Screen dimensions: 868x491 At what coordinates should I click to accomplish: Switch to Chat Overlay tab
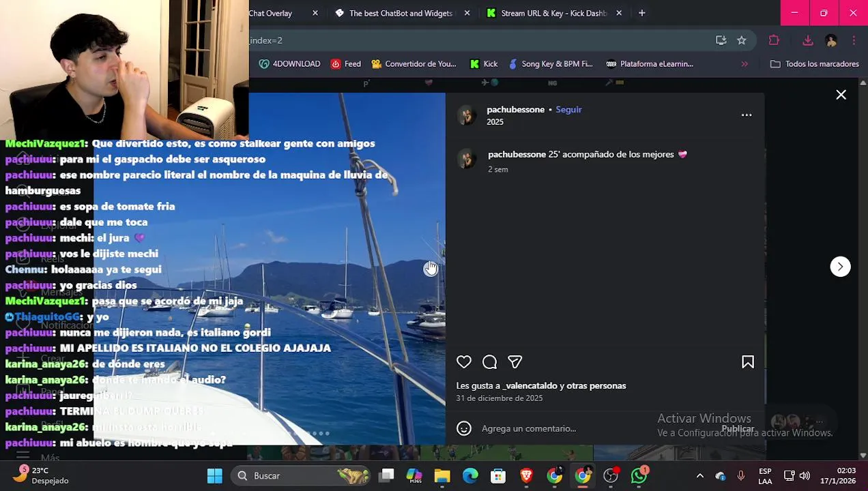click(x=270, y=13)
